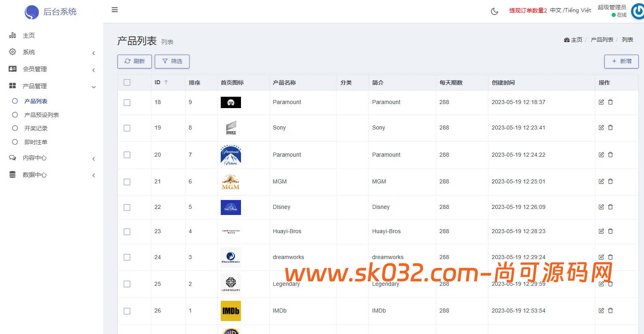644x334 pixels.
Task: Open 即时注单 in the sidebar
Action: [36, 142]
